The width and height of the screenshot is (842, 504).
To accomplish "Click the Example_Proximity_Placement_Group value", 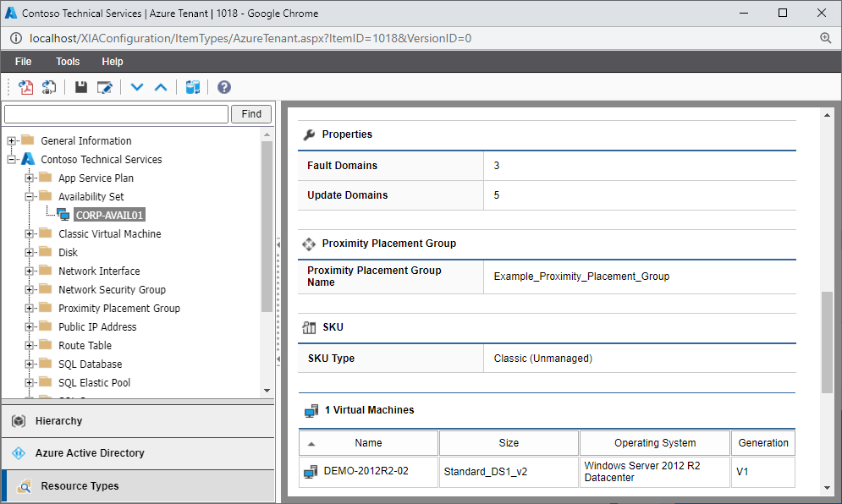I will coord(581,277).
